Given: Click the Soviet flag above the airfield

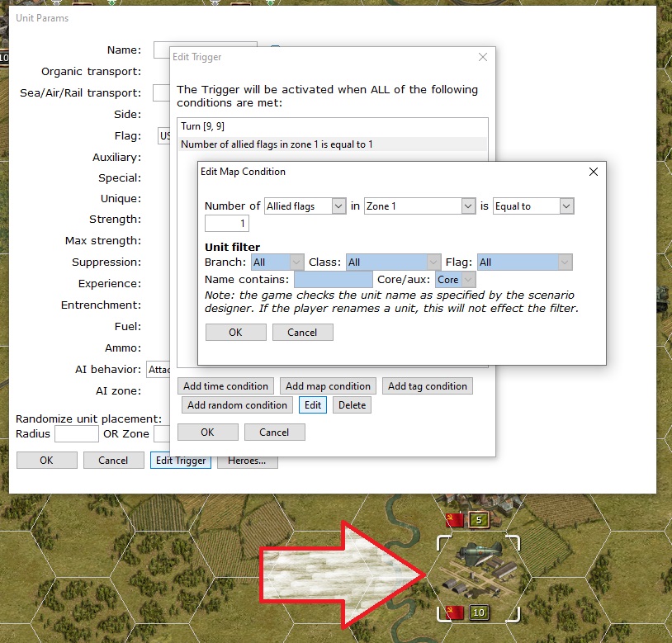Looking at the screenshot, I should pyautogui.click(x=454, y=520).
